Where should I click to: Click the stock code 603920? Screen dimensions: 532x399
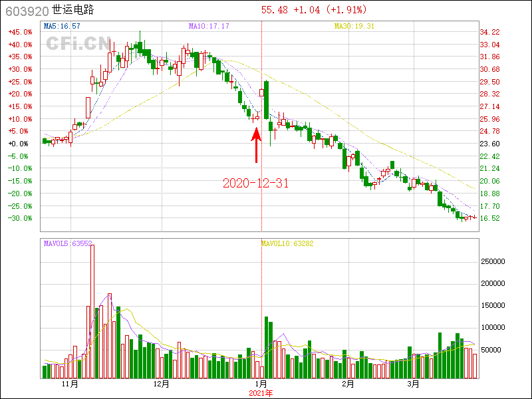[x=25, y=10]
